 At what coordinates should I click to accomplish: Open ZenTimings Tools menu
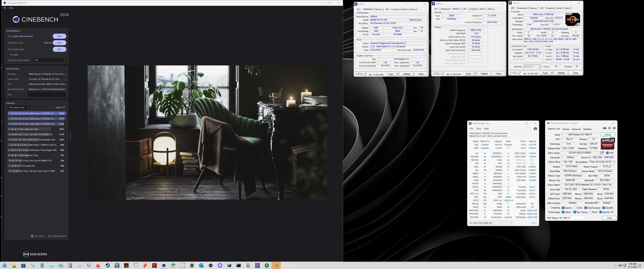tap(478, 129)
